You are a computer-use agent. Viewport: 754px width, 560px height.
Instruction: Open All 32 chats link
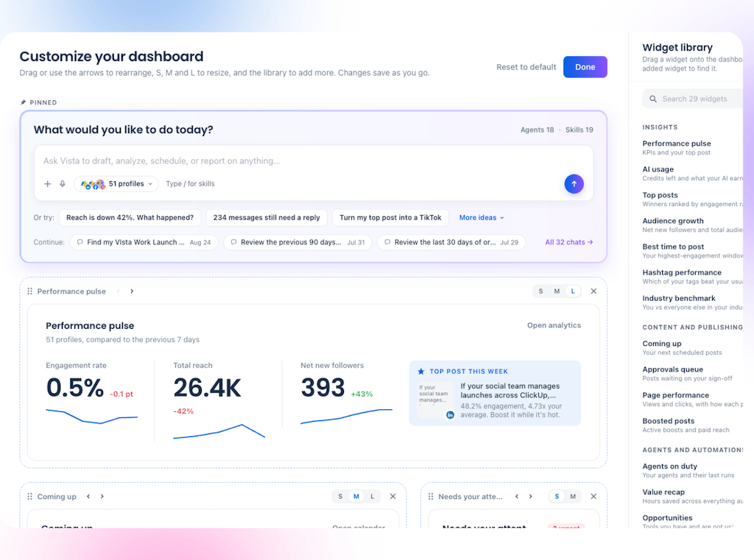(569, 242)
